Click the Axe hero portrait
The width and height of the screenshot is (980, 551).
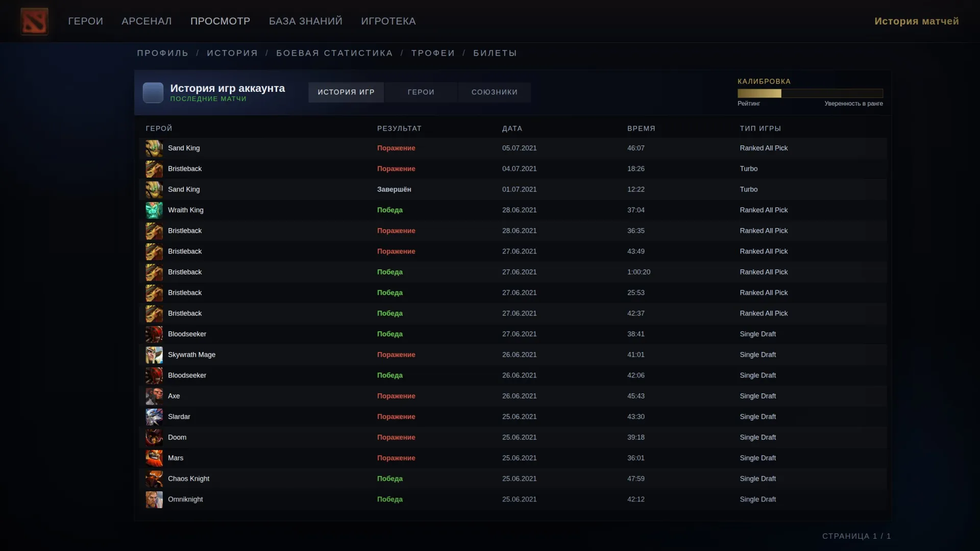(x=154, y=396)
